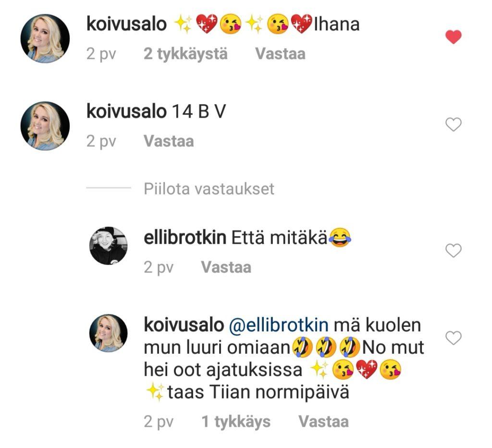
Task: Reply to ellibrotkin's comment via "Vastaa"
Action: pyautogui.click(x=226, y=267)
